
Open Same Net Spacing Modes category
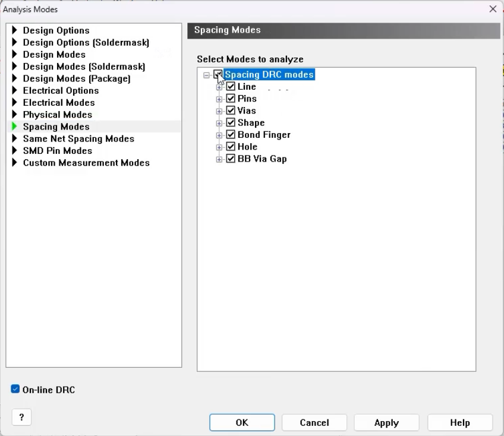coord(78,138)
